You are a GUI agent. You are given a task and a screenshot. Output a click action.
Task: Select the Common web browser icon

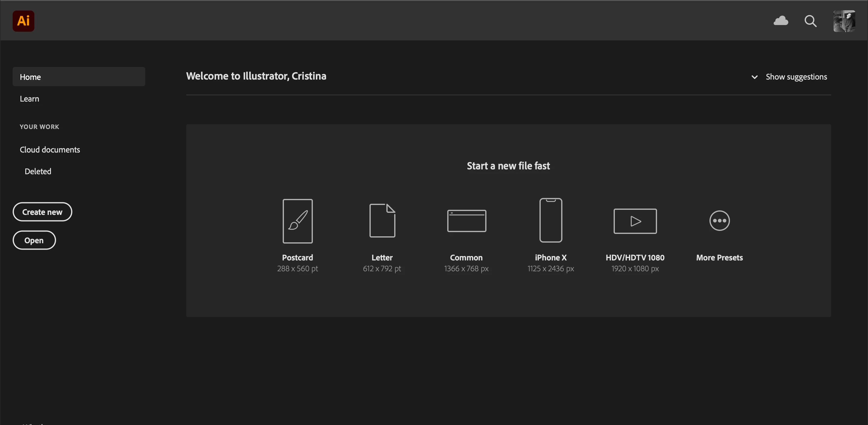coord(466,221)
